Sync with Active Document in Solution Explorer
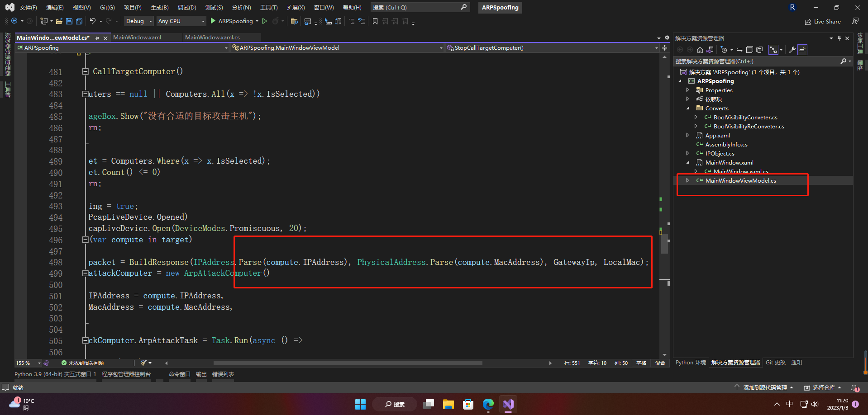Viewport: 868px width, 415px height. pyautogui.click(x=739, y=50)
